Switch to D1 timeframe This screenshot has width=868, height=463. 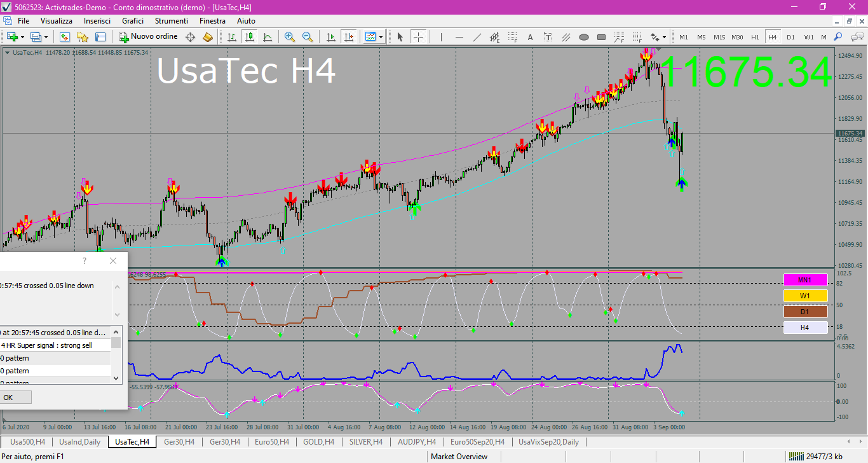pyautogui.click(x=790, y=37)
